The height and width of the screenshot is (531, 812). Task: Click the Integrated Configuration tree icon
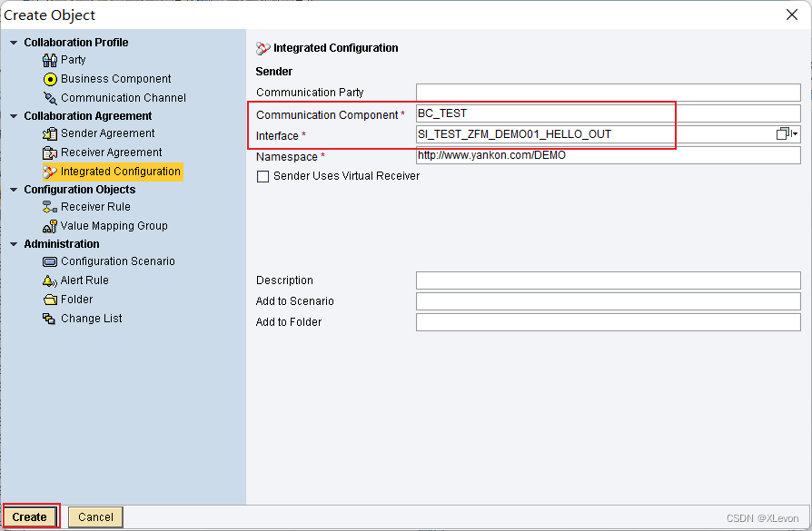[50, 172]
